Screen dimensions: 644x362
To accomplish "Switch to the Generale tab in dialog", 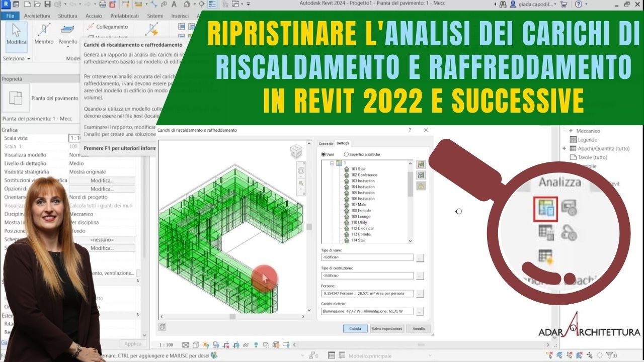I will (x=326, y=143).
